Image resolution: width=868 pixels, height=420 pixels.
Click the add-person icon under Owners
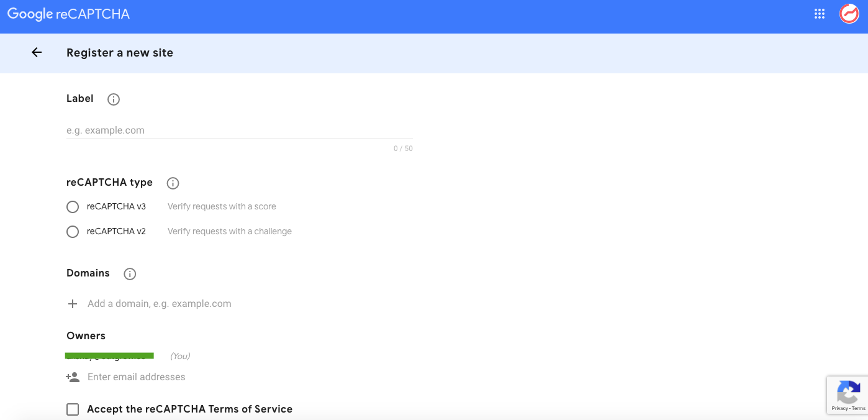click(x=73, y=377)
